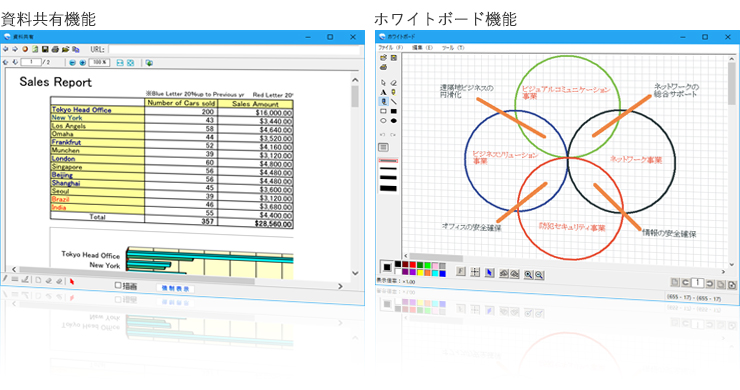740x390 pixels.
Task: Select the thickest line width option
Action: coord(388,188)
